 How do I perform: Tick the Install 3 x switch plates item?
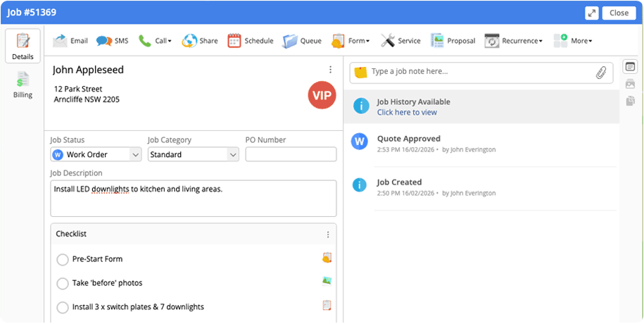pos(63,308)
